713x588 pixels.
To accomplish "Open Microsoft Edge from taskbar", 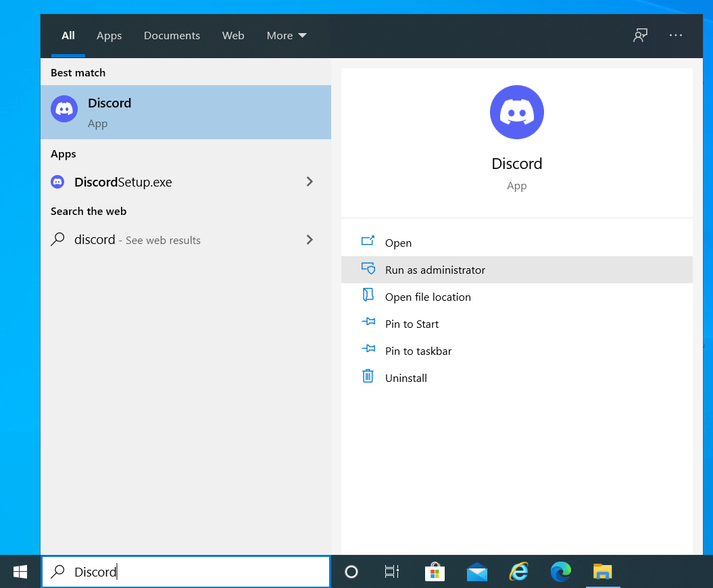I will pyautogui.click(x=560, y=572).
